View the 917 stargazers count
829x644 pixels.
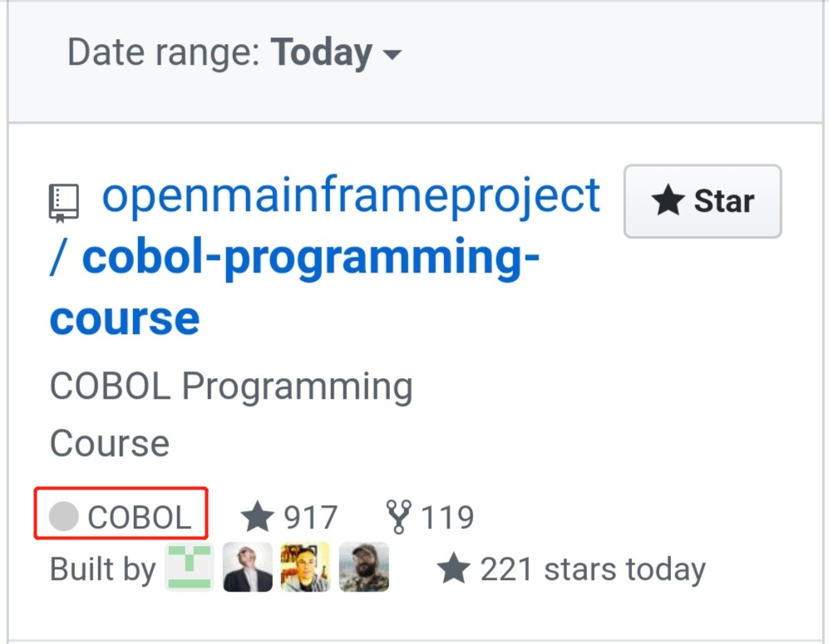click(310, 517)
